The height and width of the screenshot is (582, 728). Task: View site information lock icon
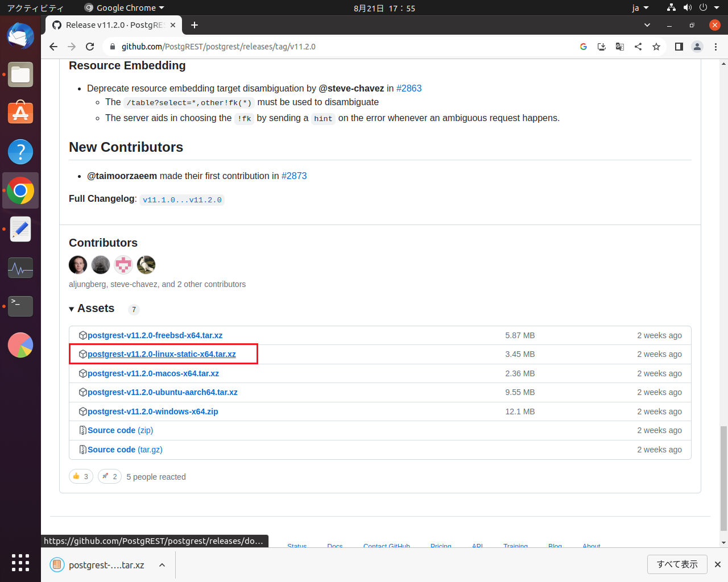113,47
